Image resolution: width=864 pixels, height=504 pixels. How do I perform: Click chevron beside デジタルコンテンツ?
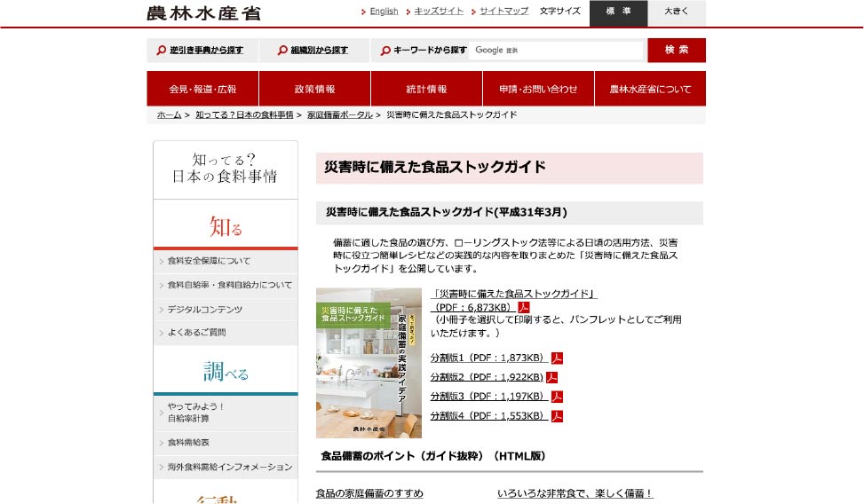[x=161, y=310]
